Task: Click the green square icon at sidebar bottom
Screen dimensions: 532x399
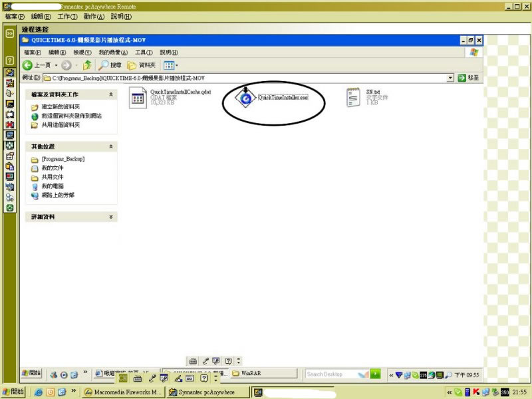Action: 10,208
